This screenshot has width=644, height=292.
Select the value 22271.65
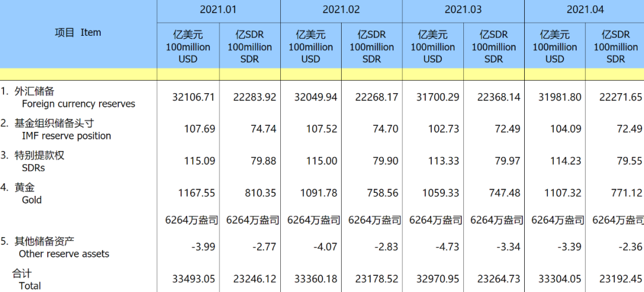[x=621, y=97]
